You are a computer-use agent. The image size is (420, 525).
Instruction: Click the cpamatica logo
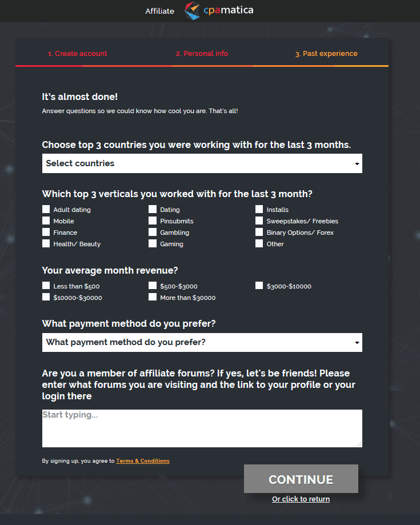219,10
